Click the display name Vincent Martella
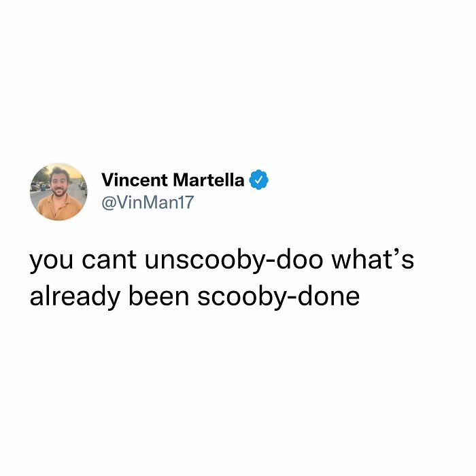This screenshot has width=476, height=476. click(173, 180)
